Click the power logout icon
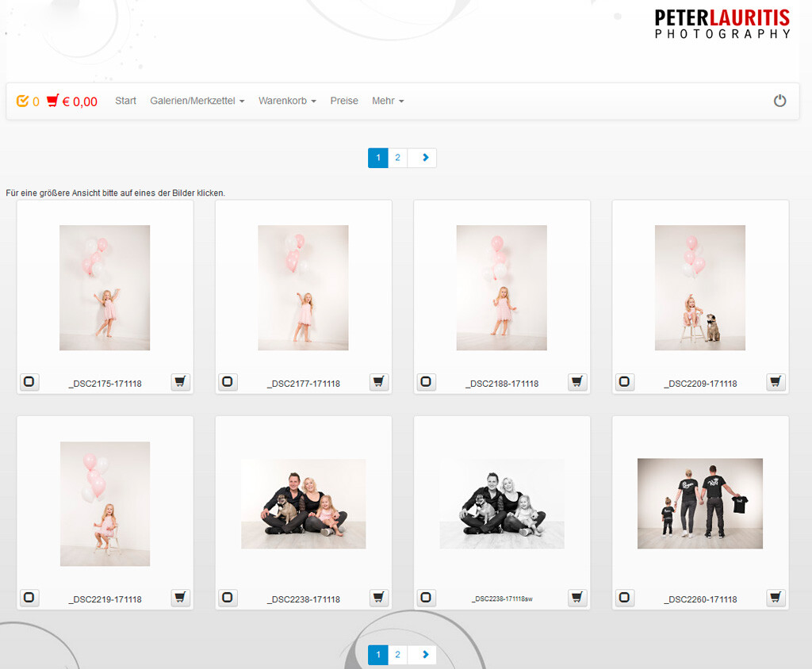812x669 pixels. [x=780, y=101]
